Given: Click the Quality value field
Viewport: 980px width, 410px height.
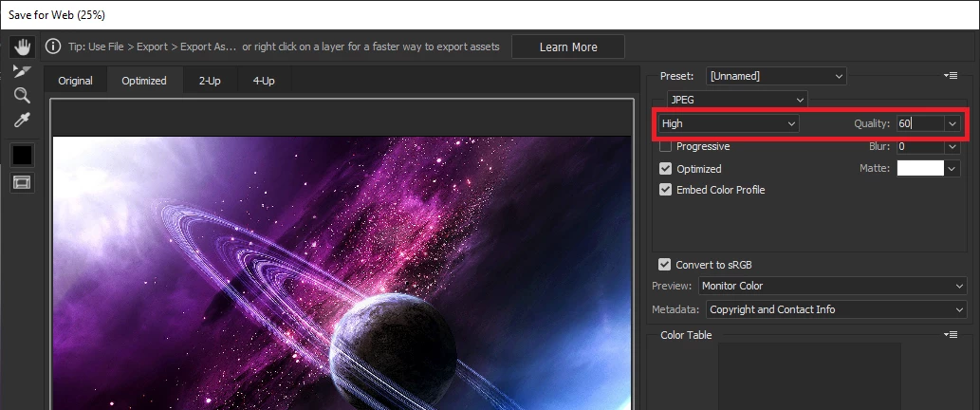Looking at the screenshot, I should click(920, 123).
